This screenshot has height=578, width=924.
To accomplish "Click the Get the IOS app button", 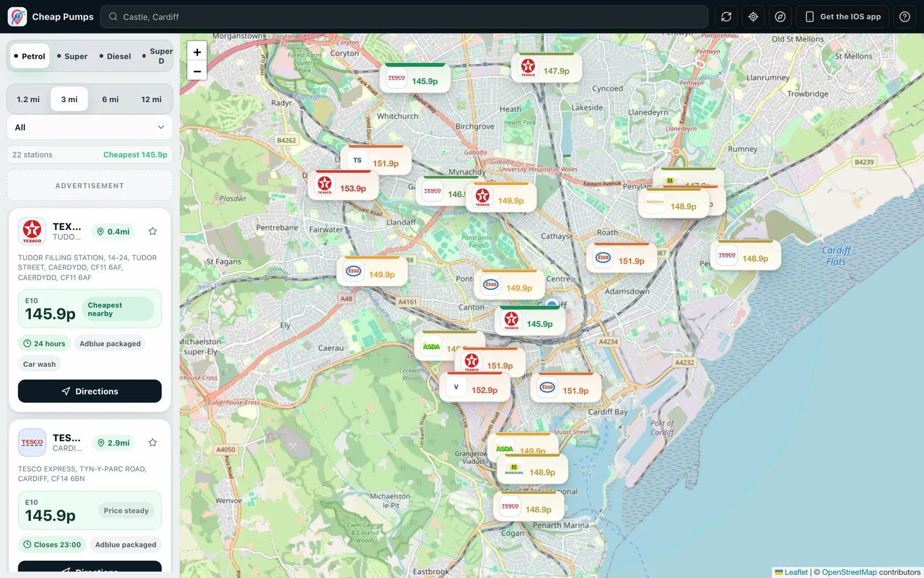I will click(843, 17).
